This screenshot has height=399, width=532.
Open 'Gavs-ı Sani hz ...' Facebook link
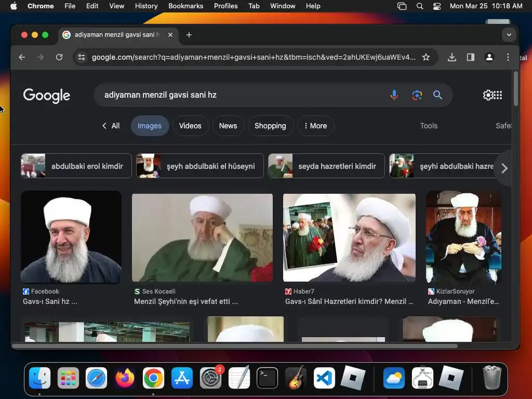coord(50,302)
